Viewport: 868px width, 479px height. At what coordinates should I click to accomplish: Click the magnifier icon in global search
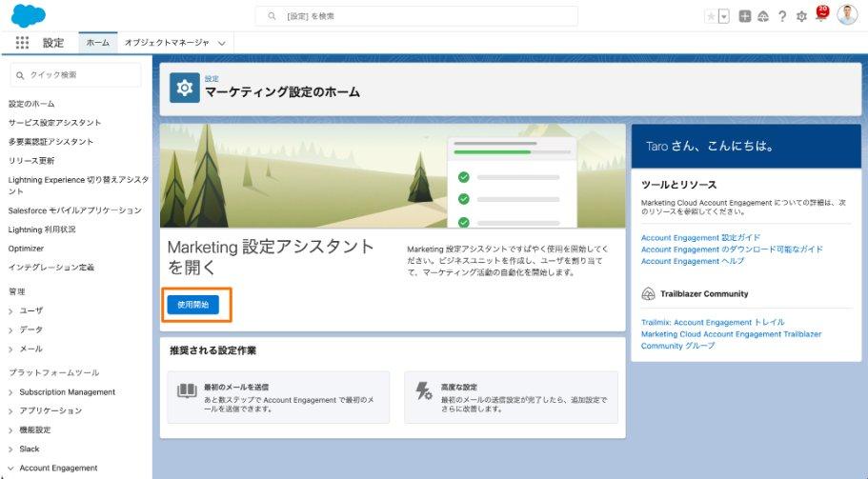coord(272,16)
